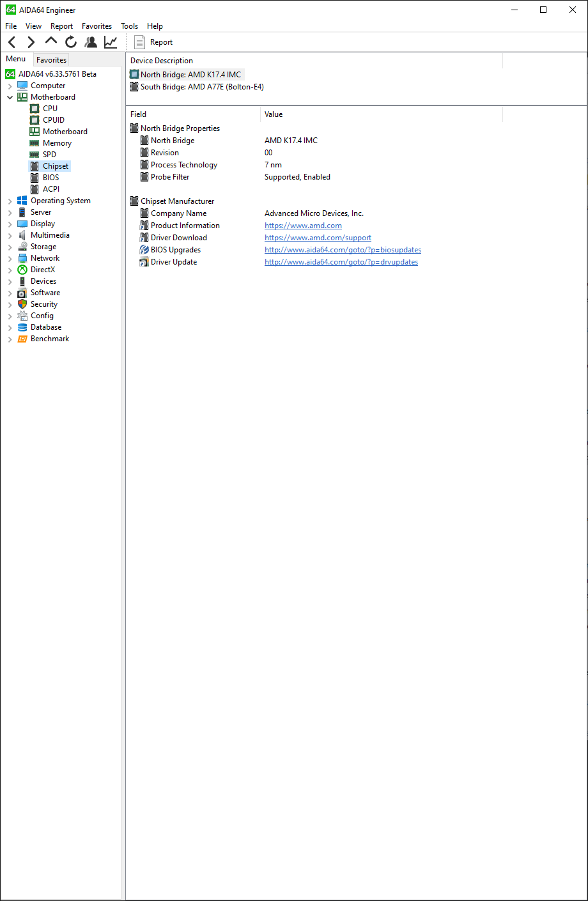588x901 pixels.
Task: Select the Process Technology row
Action: pyautogui.click(x=314, y=165)
